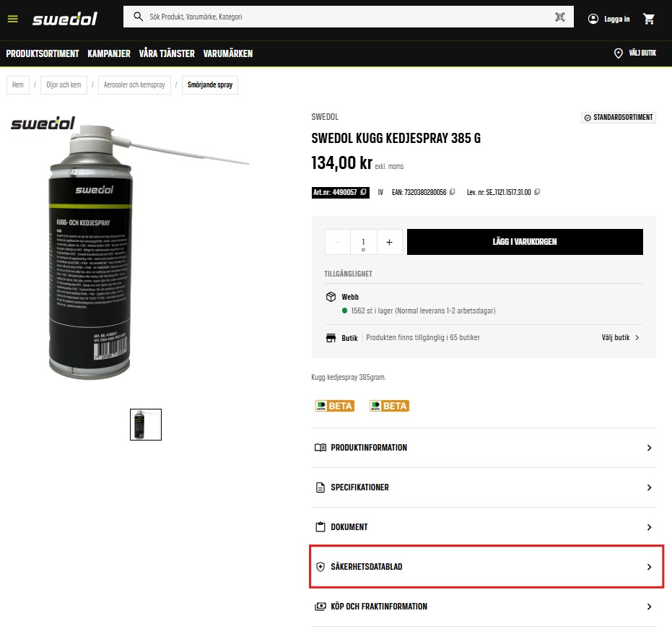
Task: Expand the Produktinformation section
Action: 484,448
